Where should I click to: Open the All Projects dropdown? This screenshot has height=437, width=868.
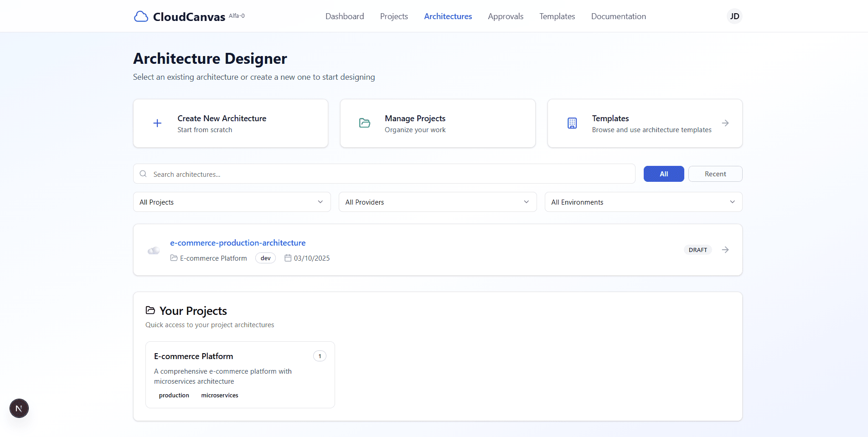coord(232,202)
